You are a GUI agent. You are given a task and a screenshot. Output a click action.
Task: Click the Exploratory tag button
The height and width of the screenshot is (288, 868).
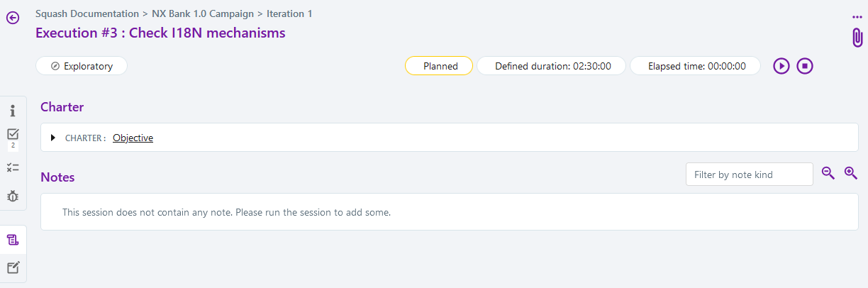(x=82, y=66)
